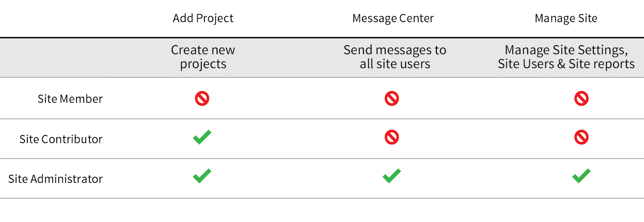Image resolution: width=644 pixels, height=222 pixels.
Task: Click the Site Contributor row label
Action: [61, 139]
